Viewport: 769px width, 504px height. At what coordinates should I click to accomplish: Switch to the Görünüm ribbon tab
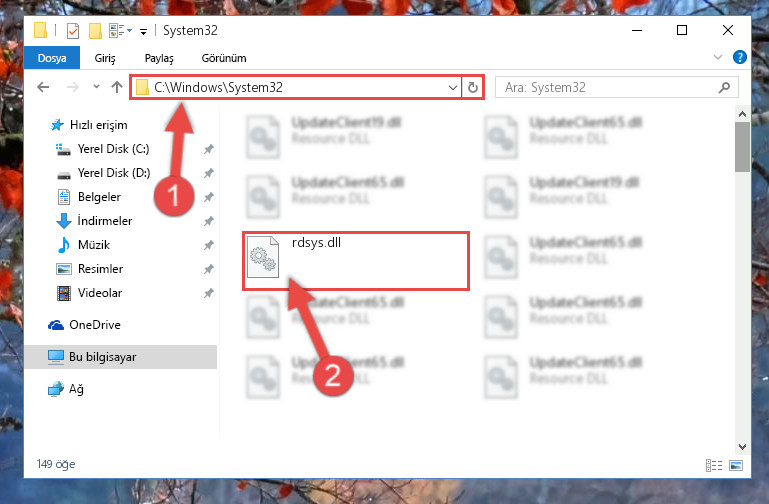(224, 58)
